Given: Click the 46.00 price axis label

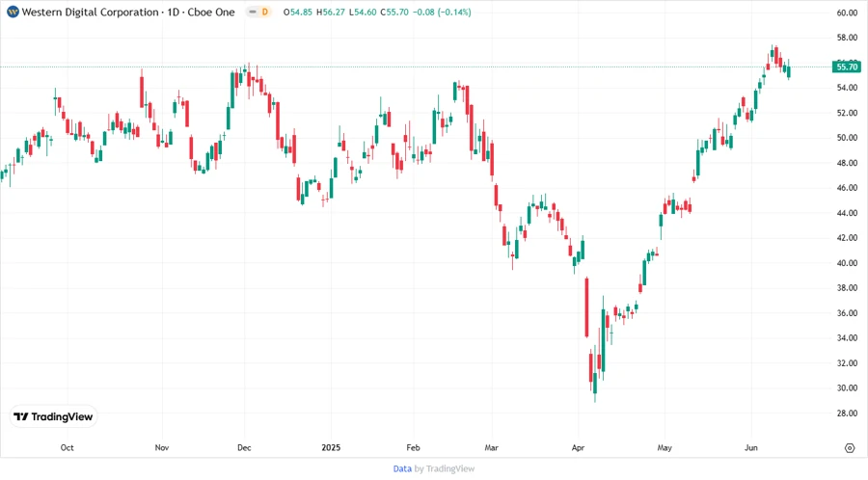Looking at the screenshot, I should [847, 187].
